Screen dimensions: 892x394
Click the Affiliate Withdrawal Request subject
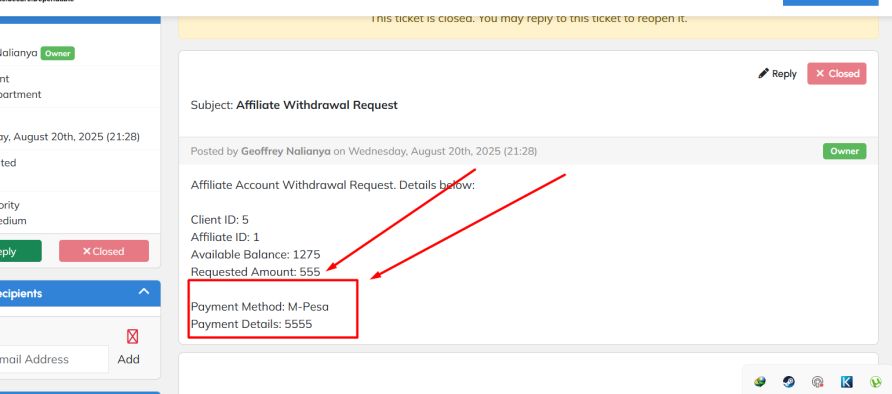pyautogui.click(x=317, y=105)
